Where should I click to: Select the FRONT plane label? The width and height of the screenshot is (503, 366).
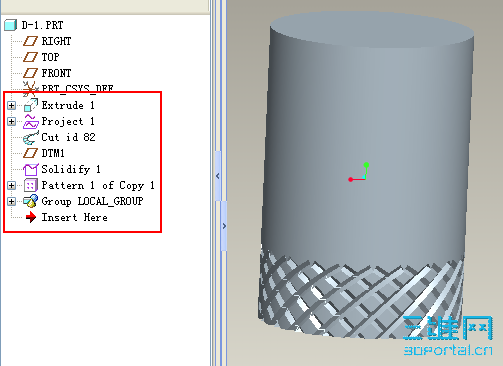coord(56,73)
